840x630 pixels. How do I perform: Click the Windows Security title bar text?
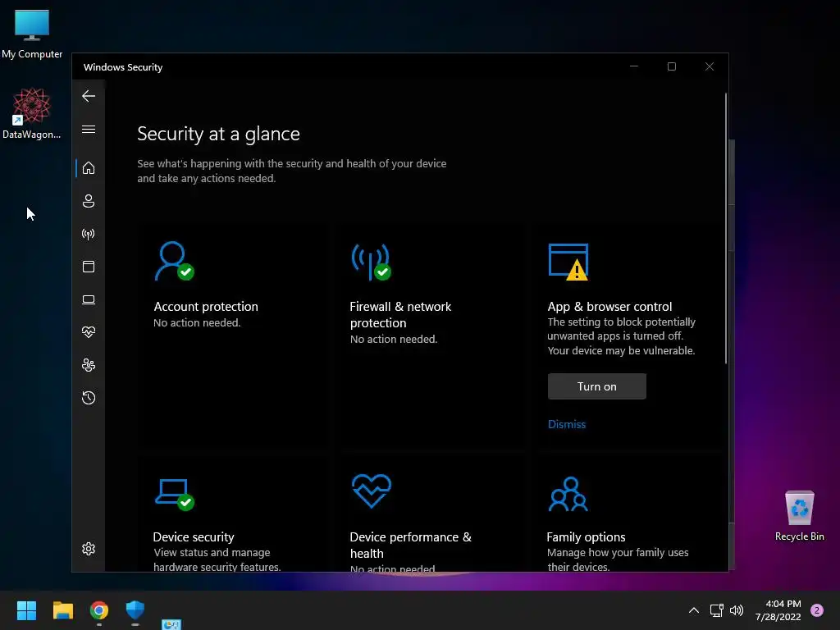(x=123, y=67)
